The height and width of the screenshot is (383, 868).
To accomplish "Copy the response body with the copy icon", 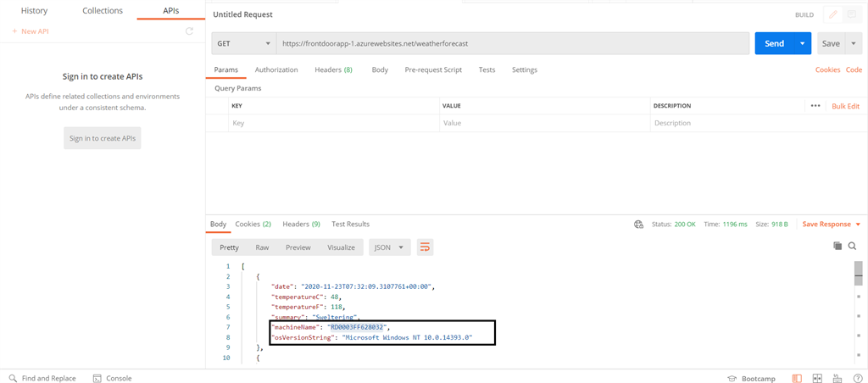I will [837, 246].
